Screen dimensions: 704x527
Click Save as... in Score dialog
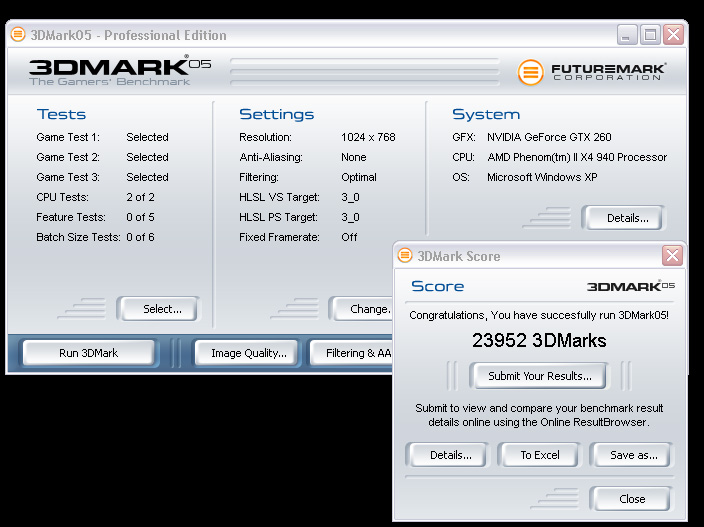(x=631, y=455)
